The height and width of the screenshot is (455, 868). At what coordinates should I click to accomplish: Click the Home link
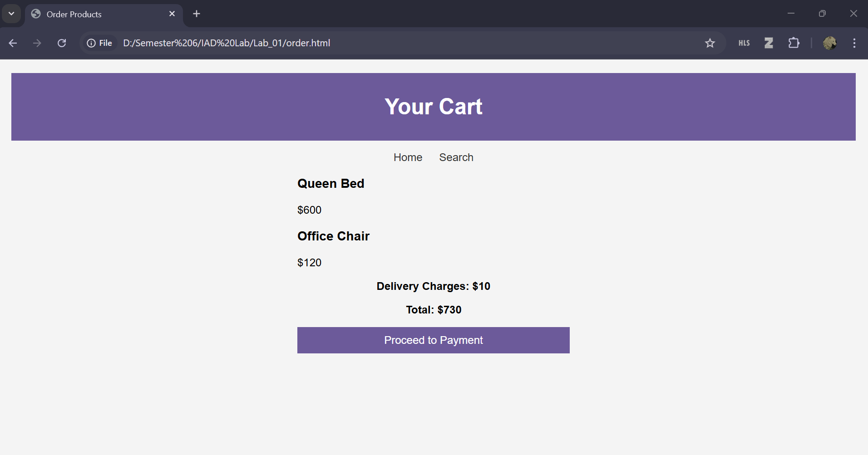point(408,157)
